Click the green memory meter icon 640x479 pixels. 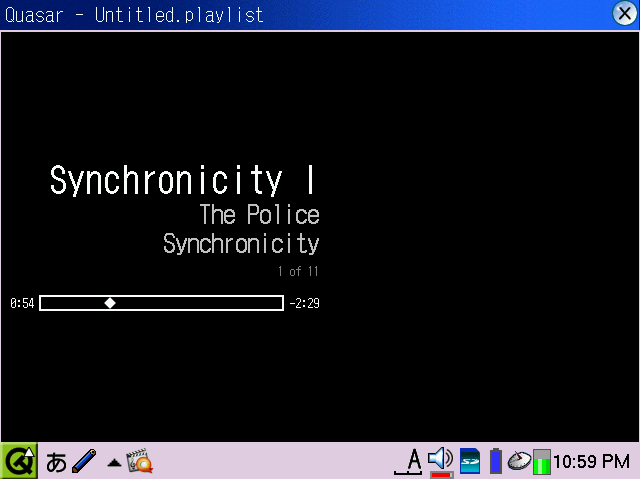tap(542, 461)
